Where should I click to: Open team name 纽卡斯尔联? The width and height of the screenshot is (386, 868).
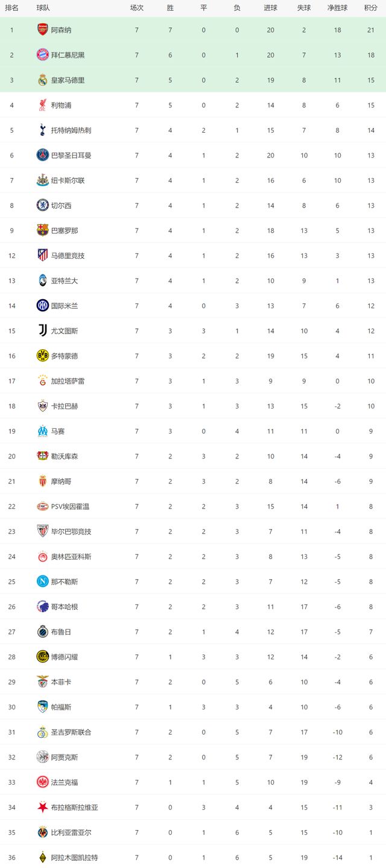68,180
